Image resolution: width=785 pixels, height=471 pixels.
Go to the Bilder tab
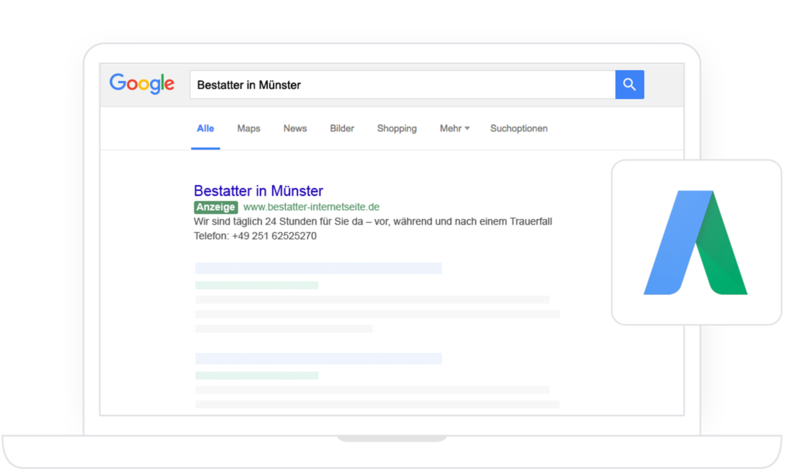[342, 129]
